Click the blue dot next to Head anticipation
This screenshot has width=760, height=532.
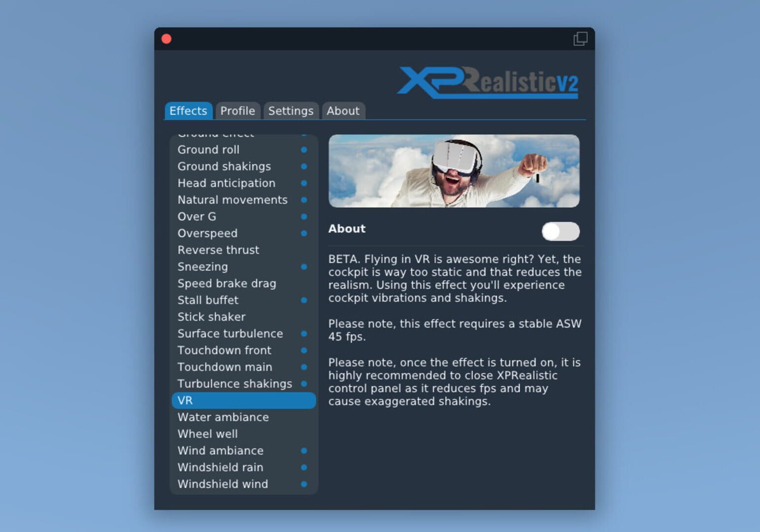point(304,183)
